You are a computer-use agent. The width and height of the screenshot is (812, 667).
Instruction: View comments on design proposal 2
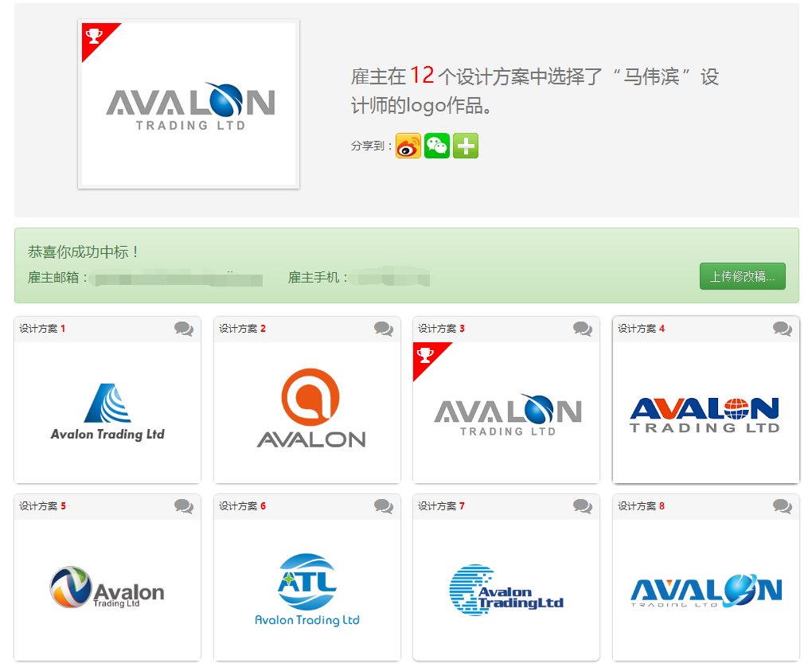(x=384, y=329)
